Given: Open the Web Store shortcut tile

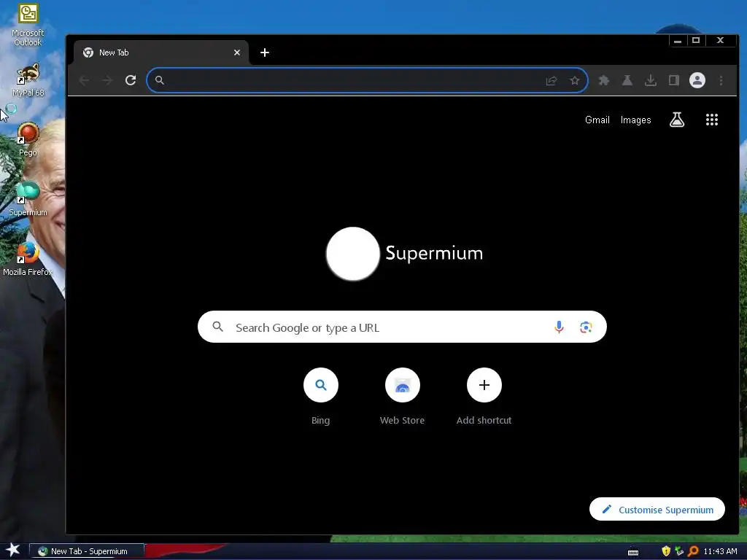Looking at the screenshot, I should [403, 396].
